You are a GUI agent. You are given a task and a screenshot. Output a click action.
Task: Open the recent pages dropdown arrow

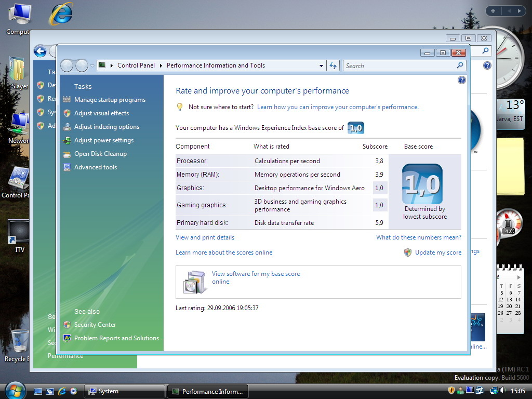tap(92, 66)
